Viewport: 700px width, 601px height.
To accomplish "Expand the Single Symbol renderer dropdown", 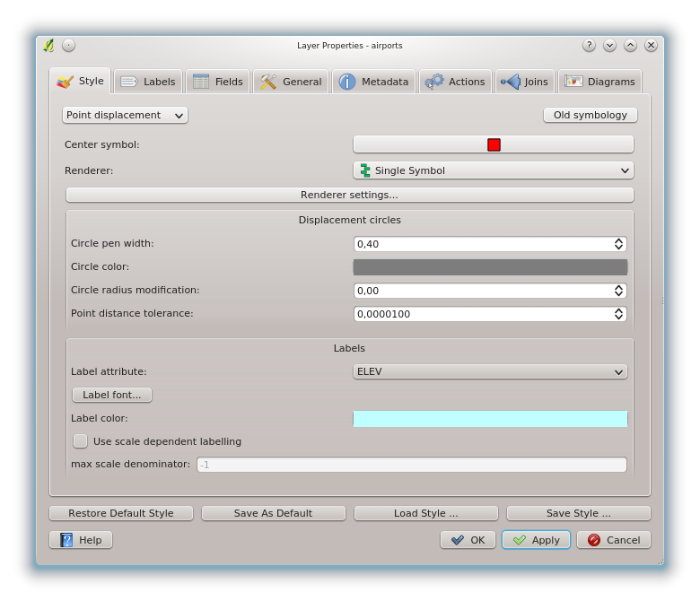I will 493,170.
